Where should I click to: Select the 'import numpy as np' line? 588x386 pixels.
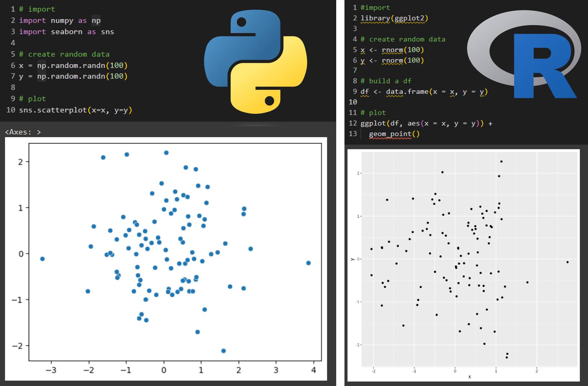coord(60,20)
